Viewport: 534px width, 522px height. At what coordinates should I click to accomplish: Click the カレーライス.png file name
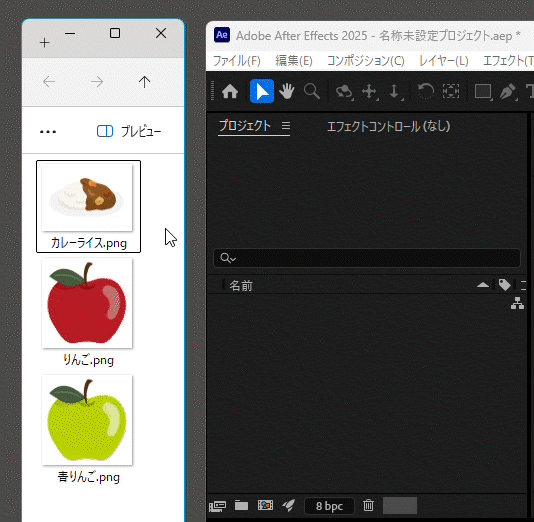point(89,243)
